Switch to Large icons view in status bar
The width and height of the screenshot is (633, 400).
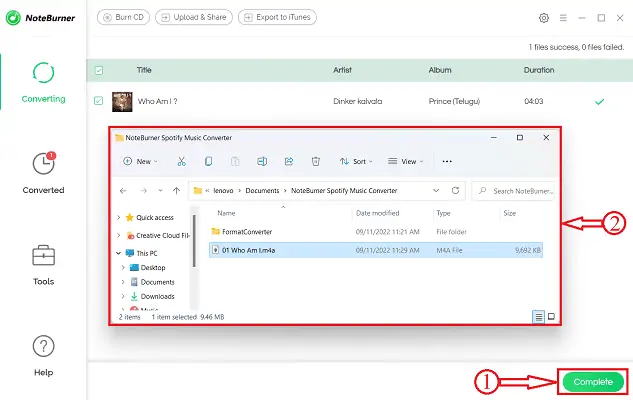click(x=551, y=317)
